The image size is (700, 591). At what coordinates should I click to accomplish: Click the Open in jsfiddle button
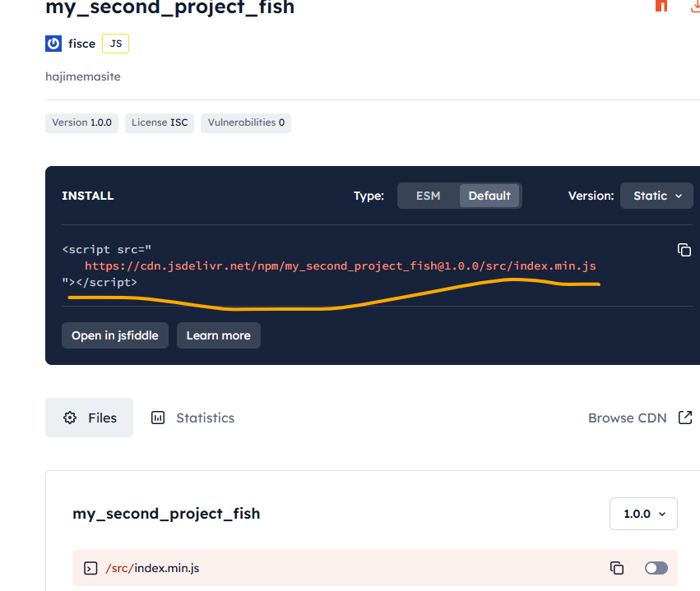coord(114,335)
